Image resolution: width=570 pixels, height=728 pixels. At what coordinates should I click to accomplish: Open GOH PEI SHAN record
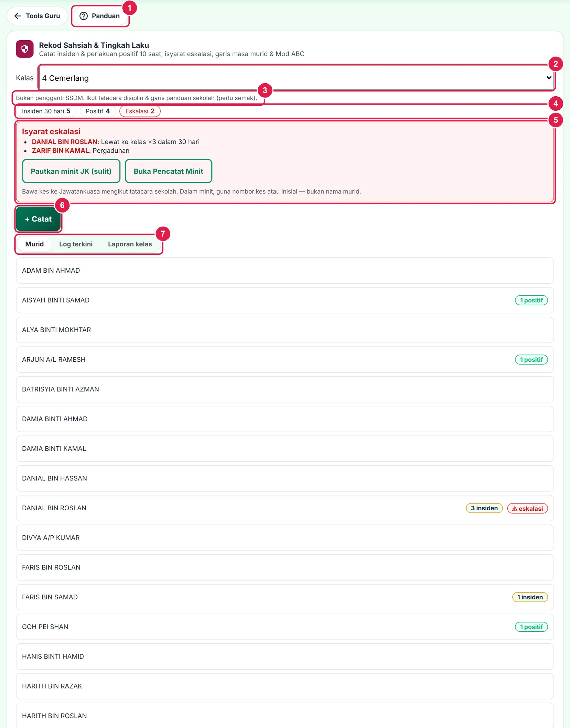click(x=285, y=627)
